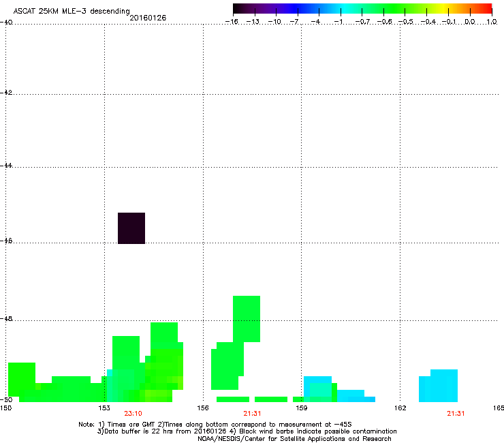Click the -10 colorbar label
504x443 pixels.
pyautogui.click(x=274, y=22)
